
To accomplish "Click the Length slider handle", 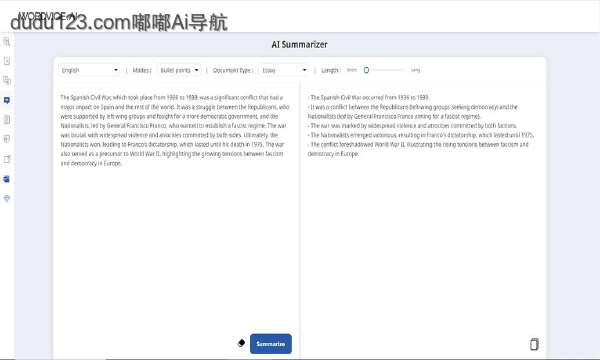I will pos(366,70).
